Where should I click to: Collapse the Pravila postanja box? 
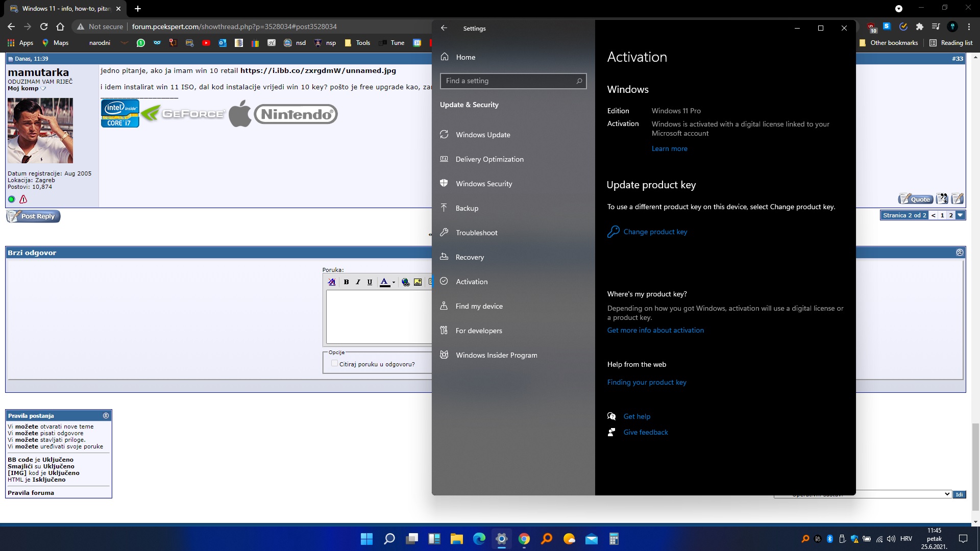click(x=106, y=415)
